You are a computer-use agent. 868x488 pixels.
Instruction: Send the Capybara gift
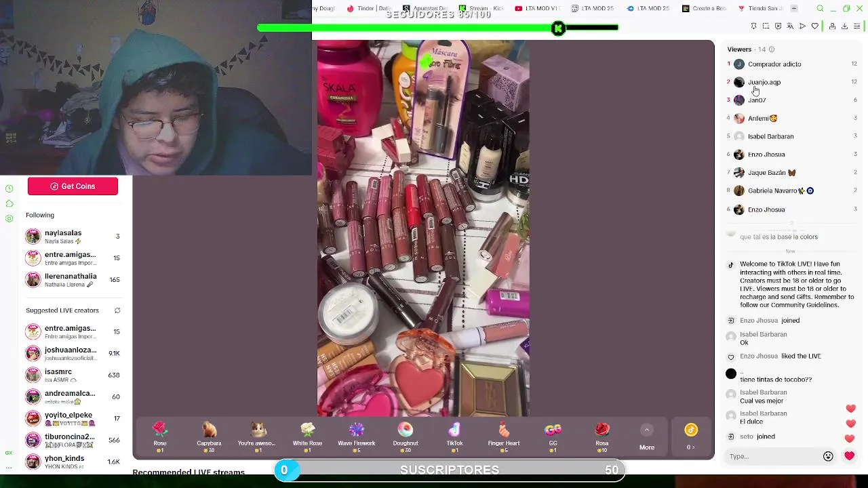tap(209, 436)
